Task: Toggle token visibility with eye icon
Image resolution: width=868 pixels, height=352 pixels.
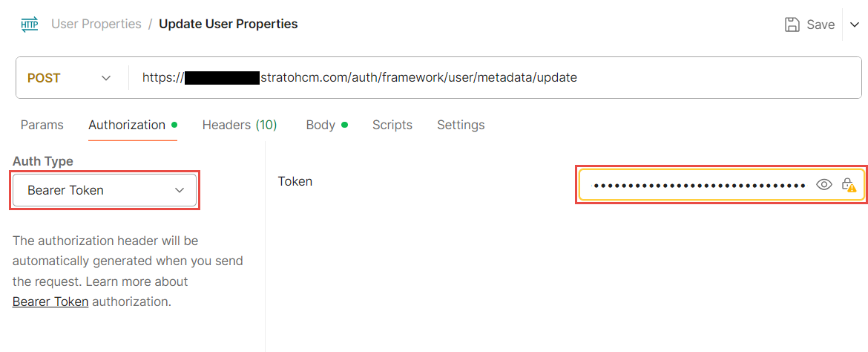Action: click(823, 185)
